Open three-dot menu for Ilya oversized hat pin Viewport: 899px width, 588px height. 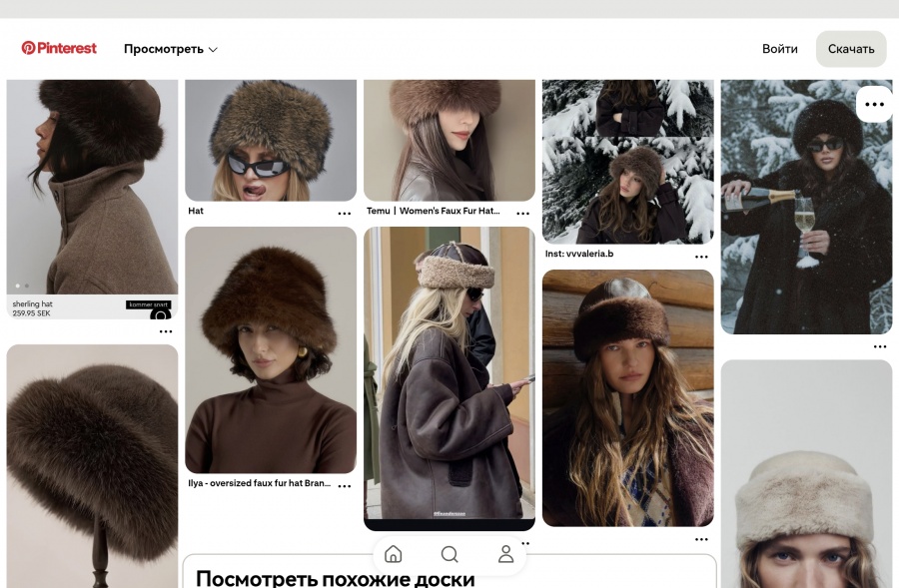pyautogui.click(x=345, y=486)
